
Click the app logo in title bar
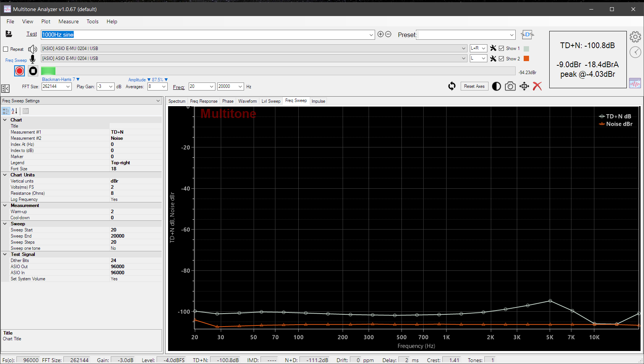pos(7,9)
